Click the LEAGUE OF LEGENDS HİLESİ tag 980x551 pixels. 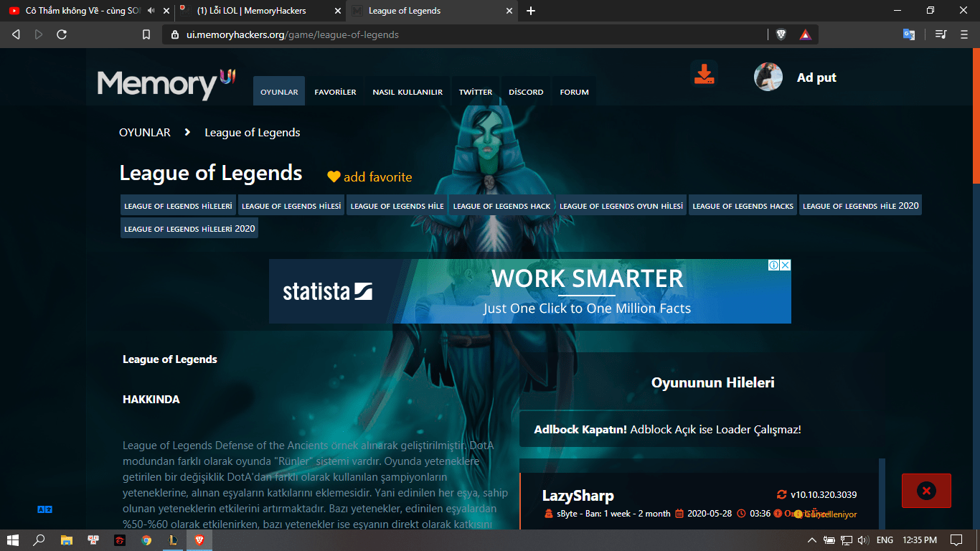tap(291, 206)
